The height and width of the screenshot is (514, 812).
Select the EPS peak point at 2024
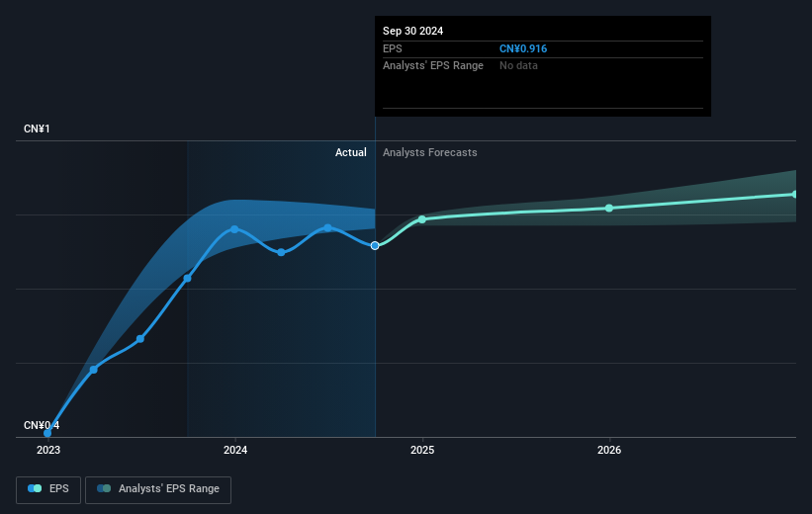click(234, 229)
